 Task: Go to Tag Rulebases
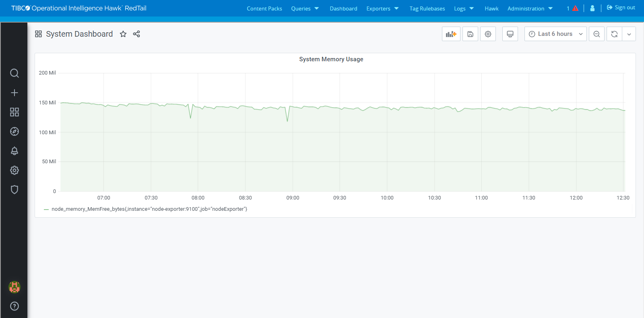pyautogui.click(x=427, y=8)
